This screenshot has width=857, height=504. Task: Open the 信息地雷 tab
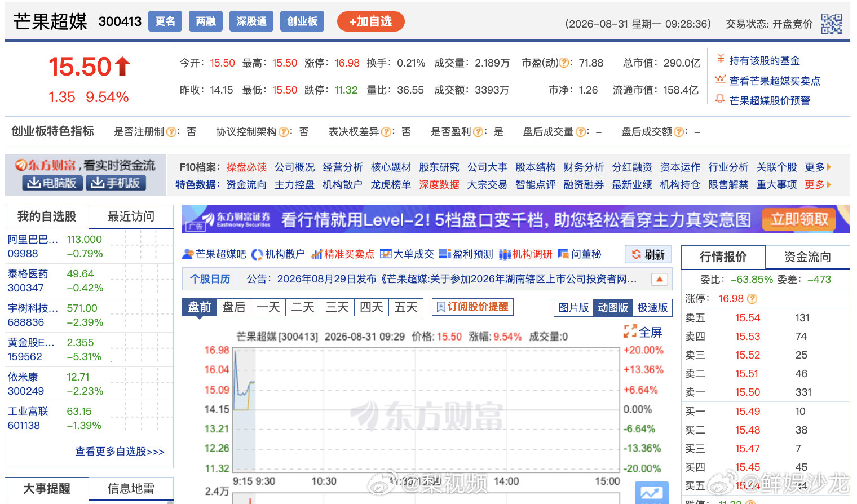click(x=131, y=489)
